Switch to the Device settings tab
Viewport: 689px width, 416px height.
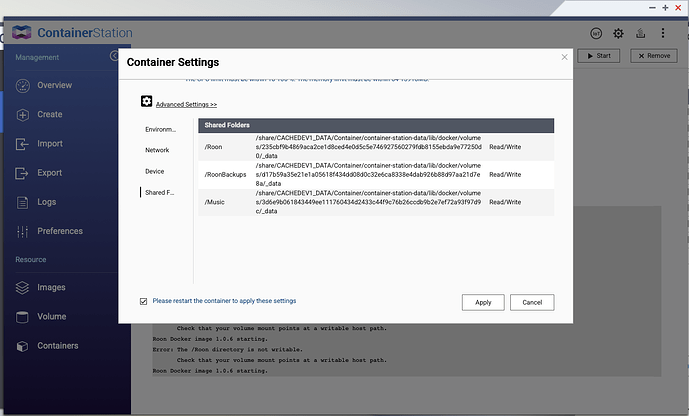click(154, 171)
